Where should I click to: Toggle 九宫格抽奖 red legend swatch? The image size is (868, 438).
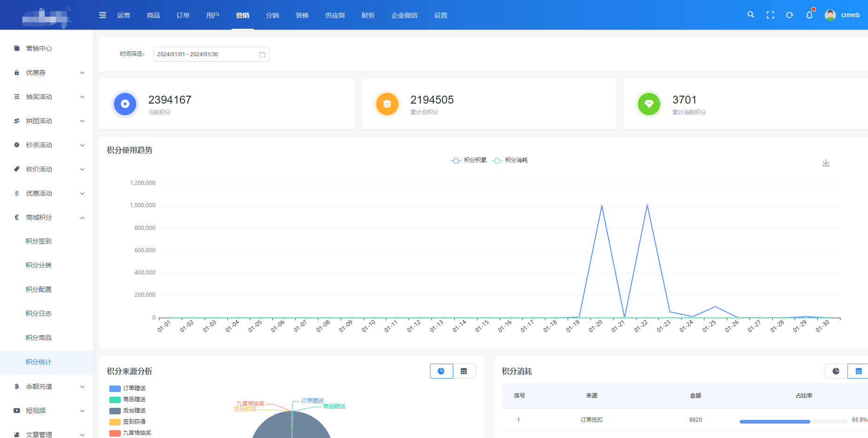[x=115, y=433]
